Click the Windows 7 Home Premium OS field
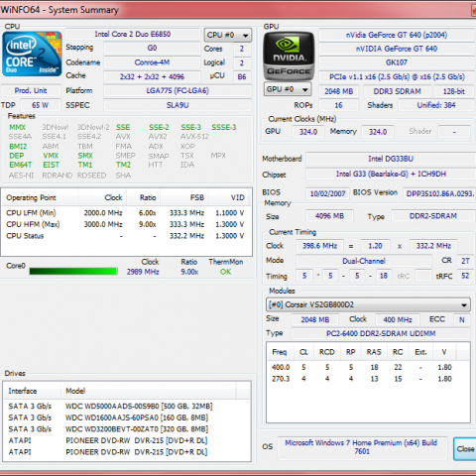This screenshot has height=476, width=476. (362, 447)
